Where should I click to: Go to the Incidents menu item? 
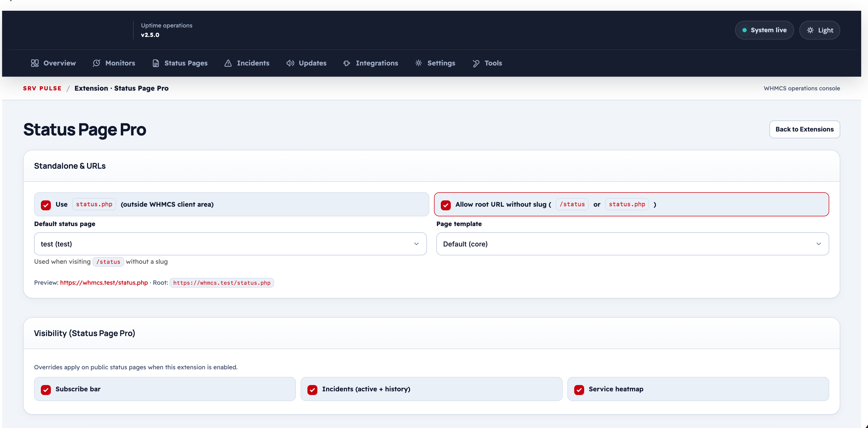coord(247,63)
